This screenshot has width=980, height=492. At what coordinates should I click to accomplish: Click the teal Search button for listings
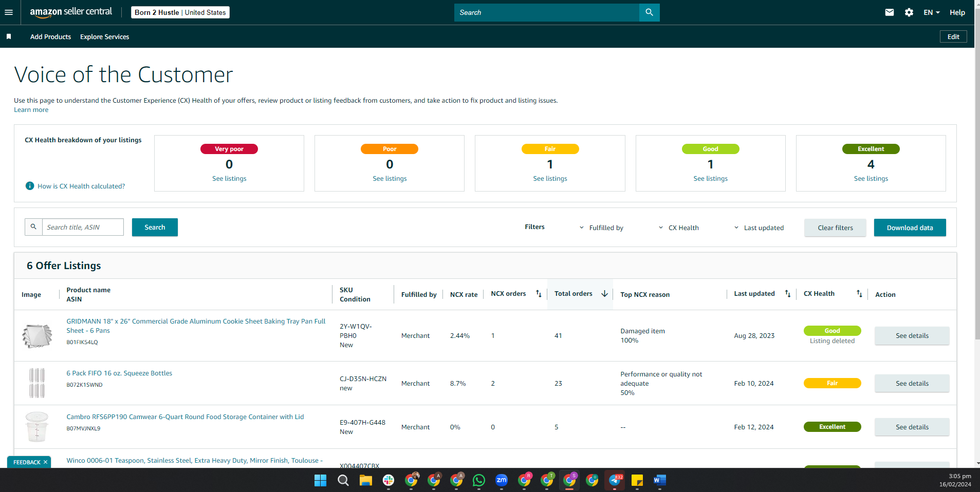click(x=155, y=227)
